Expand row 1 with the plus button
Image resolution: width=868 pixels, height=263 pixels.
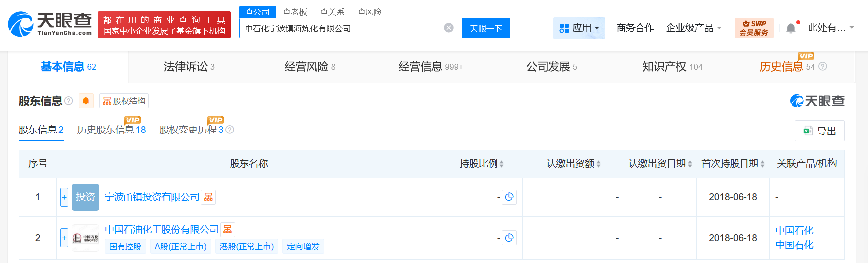coord(64,197)
